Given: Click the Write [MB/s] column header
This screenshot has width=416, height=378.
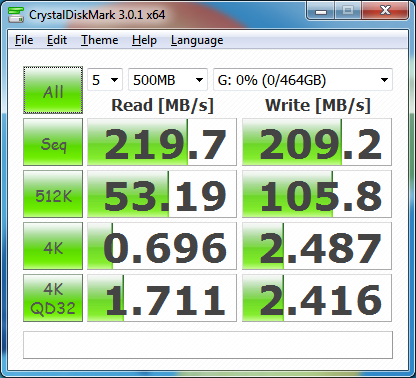Looking at the screenshot, I should click(318, 105).
